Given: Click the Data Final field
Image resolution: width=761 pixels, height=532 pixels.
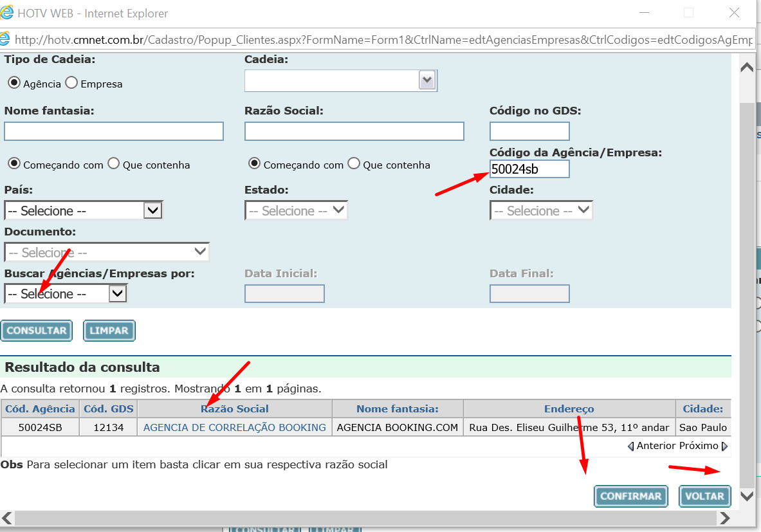Looking at the screenshot, I should (x=529, y=294).
